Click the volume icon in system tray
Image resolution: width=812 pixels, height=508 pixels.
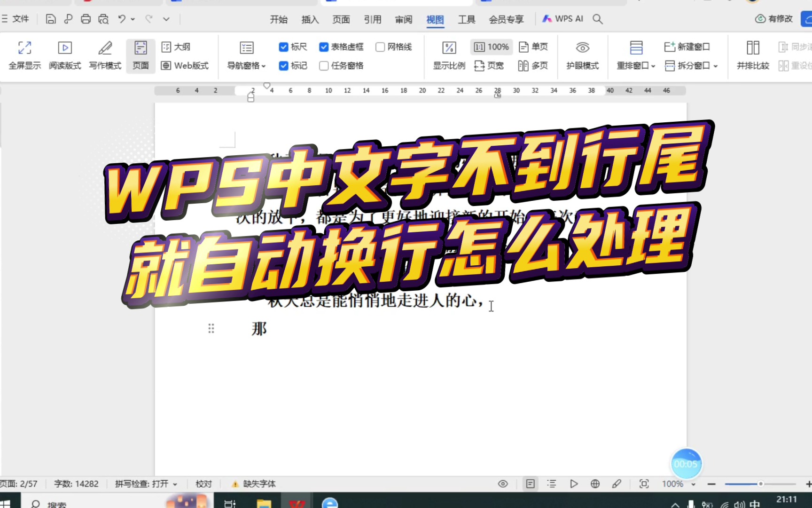tap(739, 504)
